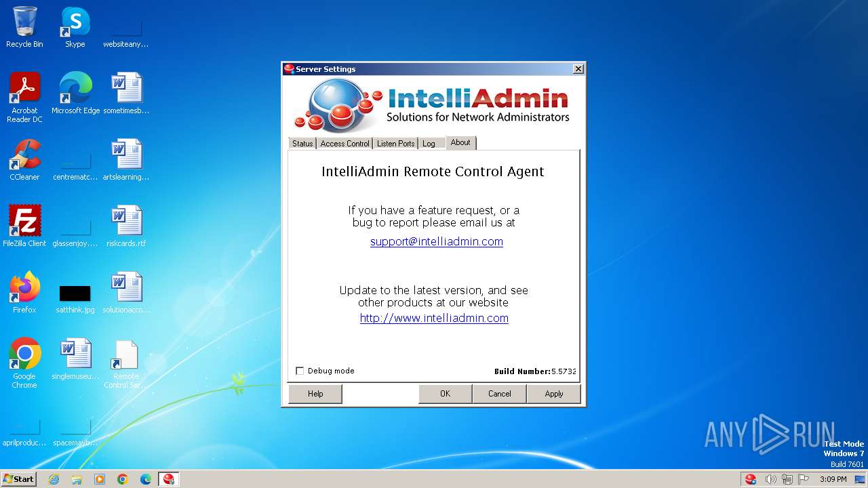
Task: Open the singlemuseu Word document
Action: pos(75,359)
